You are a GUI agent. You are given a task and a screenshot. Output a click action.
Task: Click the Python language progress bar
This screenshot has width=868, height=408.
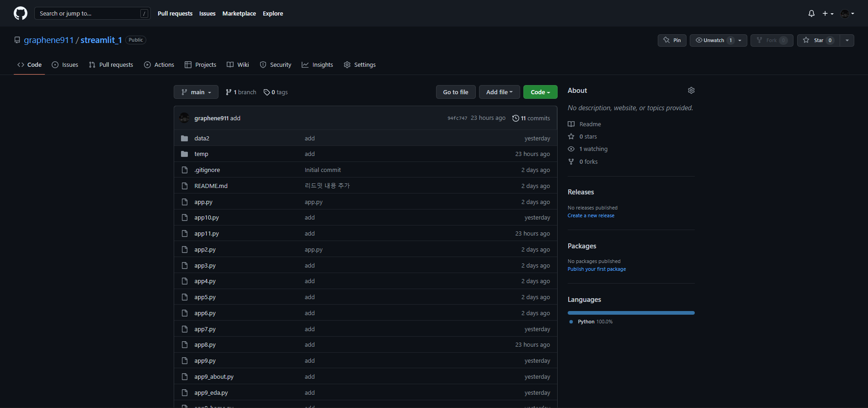631,313
